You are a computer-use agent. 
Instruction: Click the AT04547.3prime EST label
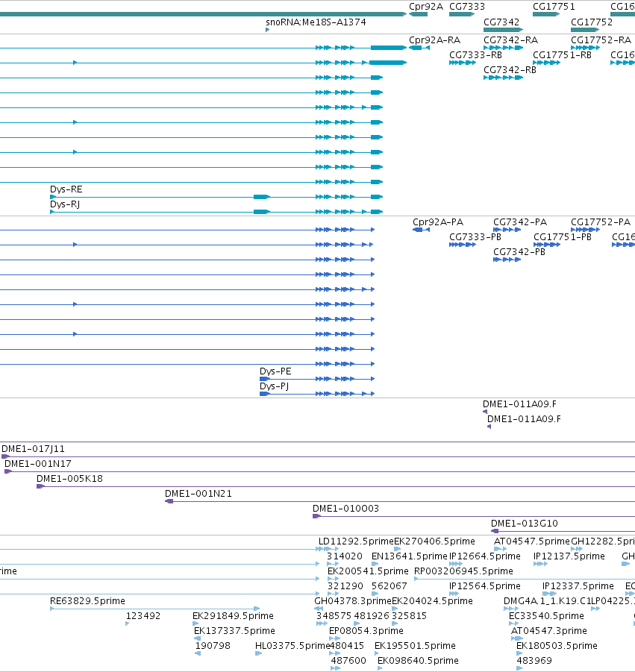pos(549,631)
